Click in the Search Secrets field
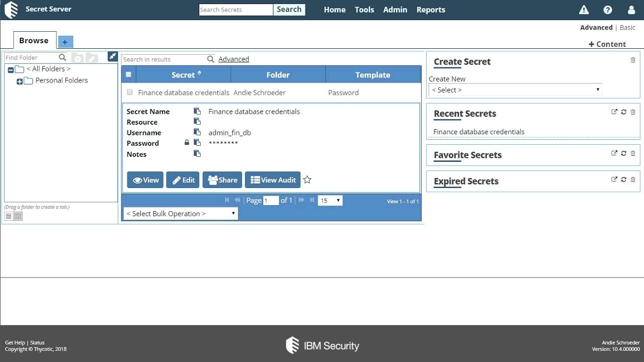This screenshot has width=644, height=362. [x=236, y=10]
